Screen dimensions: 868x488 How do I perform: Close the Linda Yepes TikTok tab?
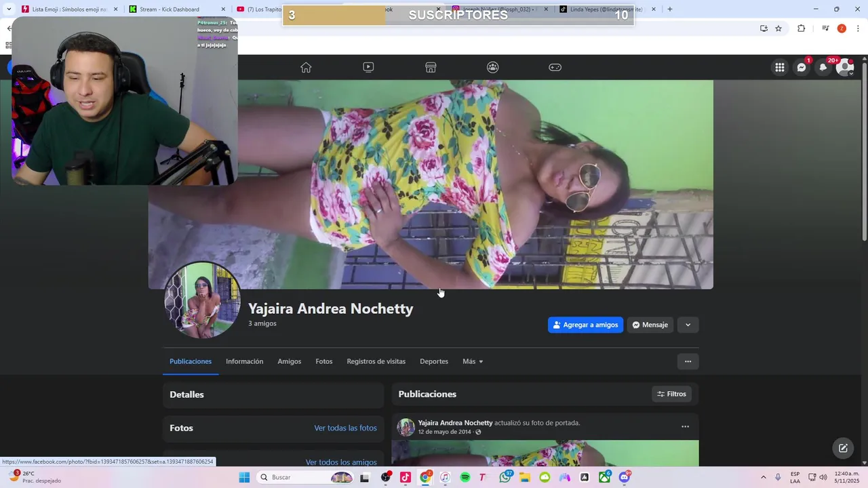654,9
